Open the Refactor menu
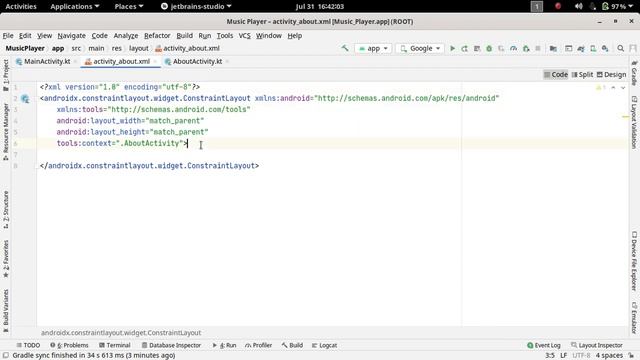Image resolution: width=640 pixels, height=360 pixels. (x=157, y=36)
